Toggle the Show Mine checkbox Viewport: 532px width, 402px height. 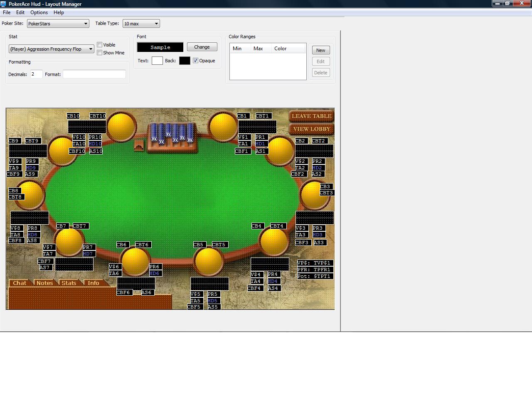100,53
